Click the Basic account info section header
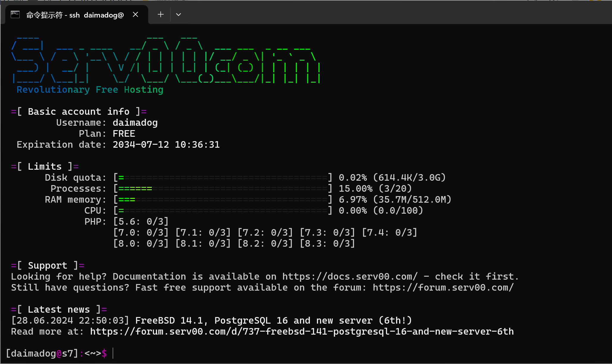The width and height of the screenshot is (612, 364). click(x=79, y=111)
